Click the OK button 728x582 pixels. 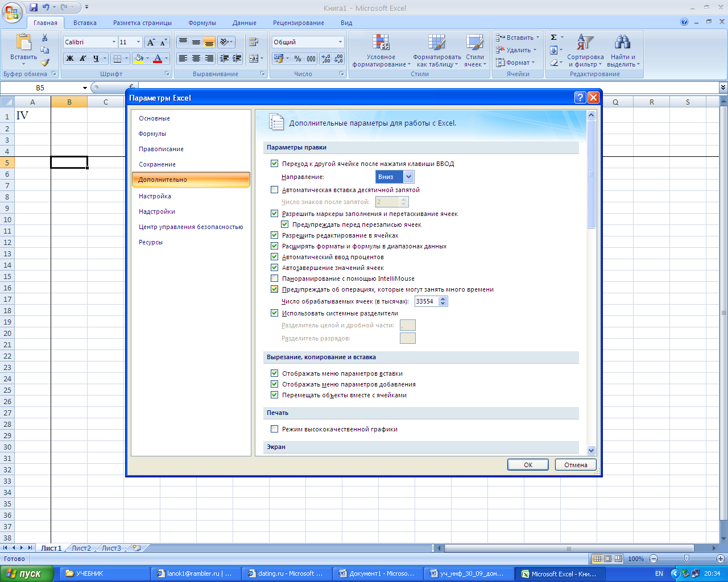point(528,465)
